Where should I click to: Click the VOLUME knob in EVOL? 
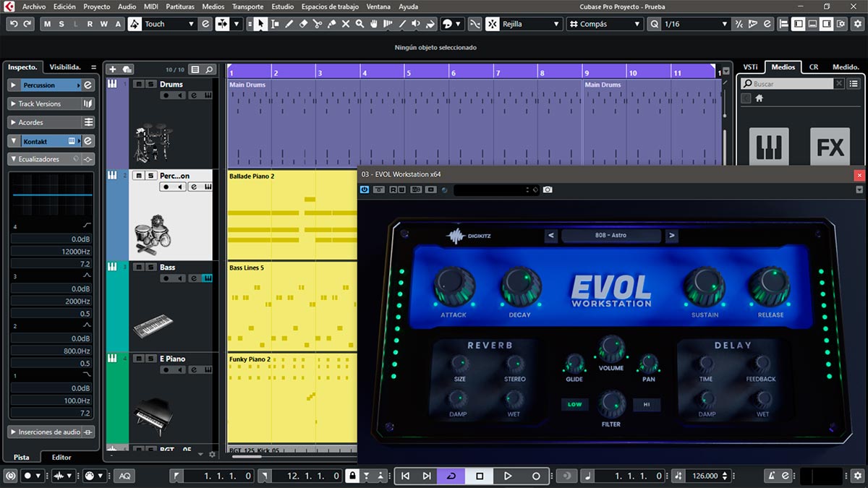(611, 349)
